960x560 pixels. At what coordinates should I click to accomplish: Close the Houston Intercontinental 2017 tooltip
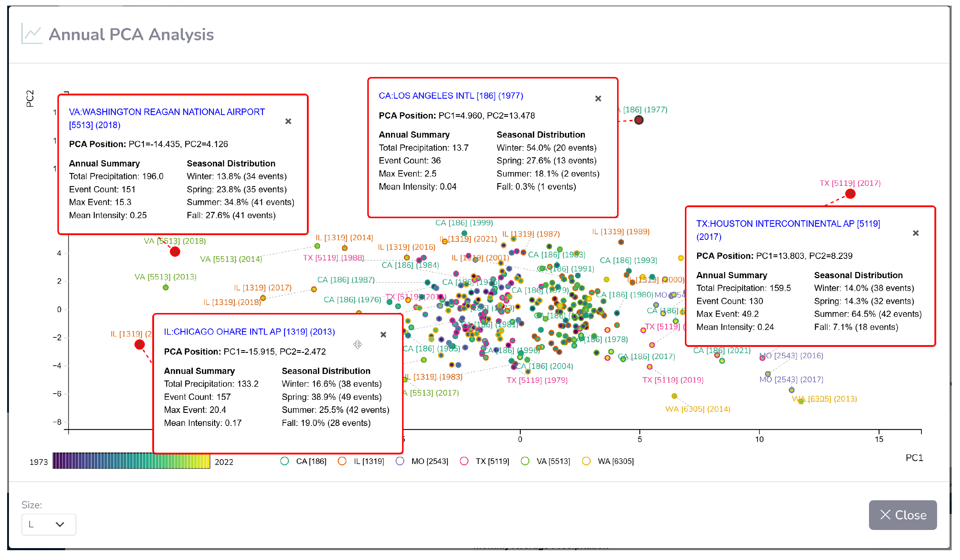(x=916, y=233)
